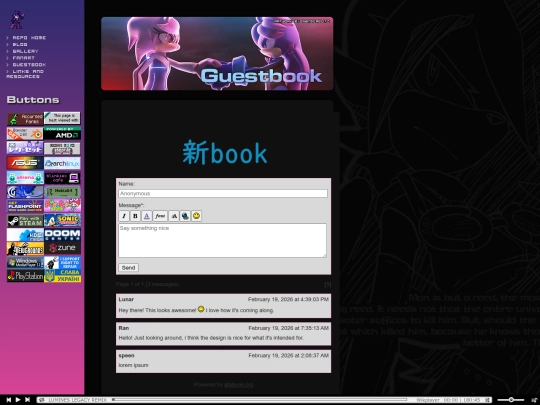This screenshot has height=405, width=540.
Task: Click the Guestbook banner image
Action: tap(217, 53)
